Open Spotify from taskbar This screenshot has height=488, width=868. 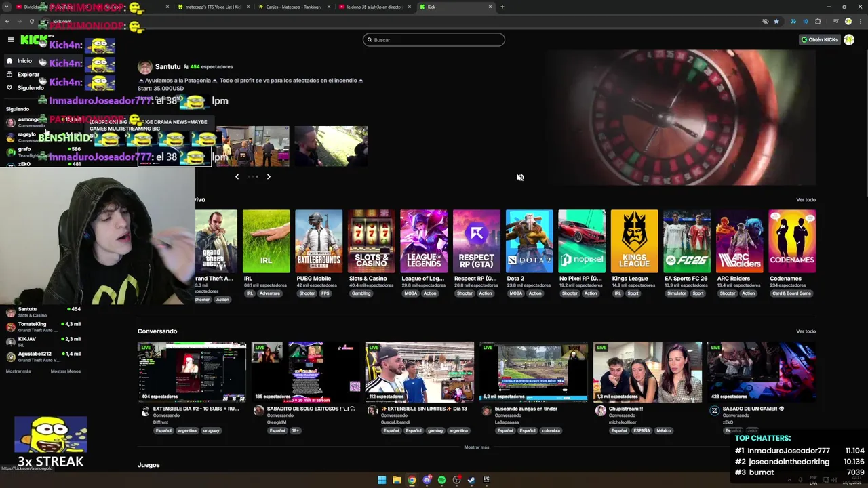click(x=441, y=480)
